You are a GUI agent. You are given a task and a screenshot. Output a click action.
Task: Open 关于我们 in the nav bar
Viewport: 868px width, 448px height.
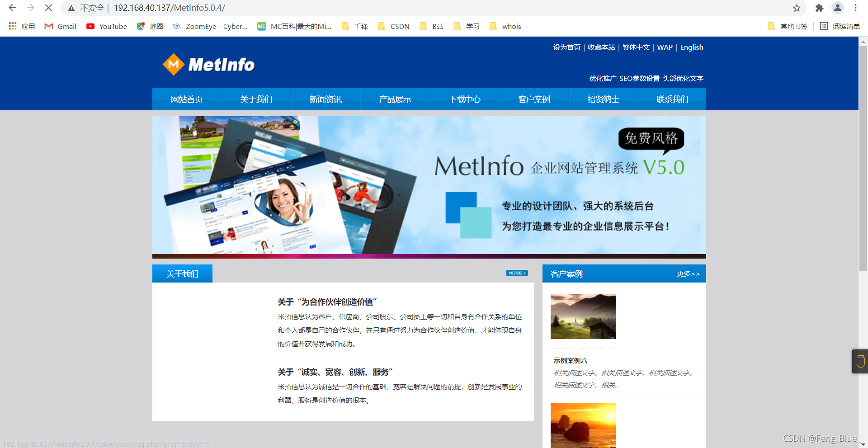256,99
